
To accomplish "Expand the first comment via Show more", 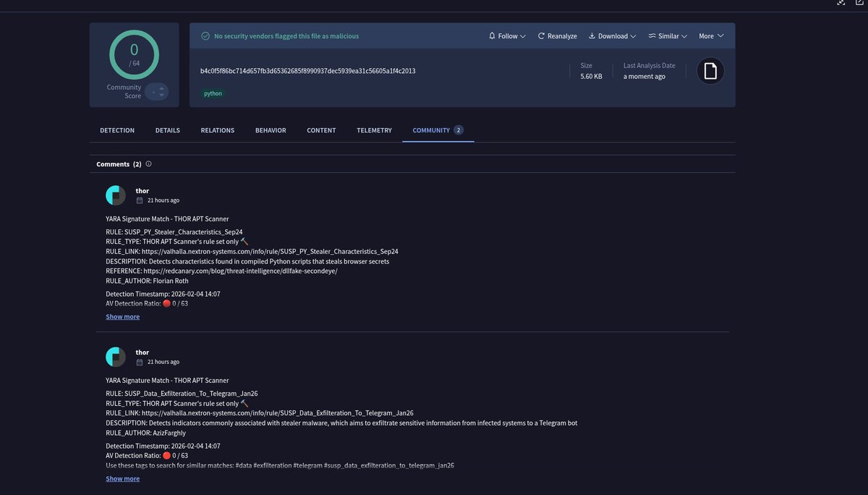I will 122,316.
